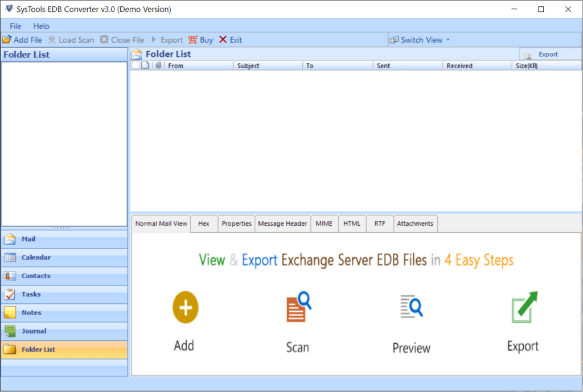Image resolution: width=583 pixels, height=392 pixels.
Task: Click the envelope icon beside Folder List heading
Action: tap(137, 54)
